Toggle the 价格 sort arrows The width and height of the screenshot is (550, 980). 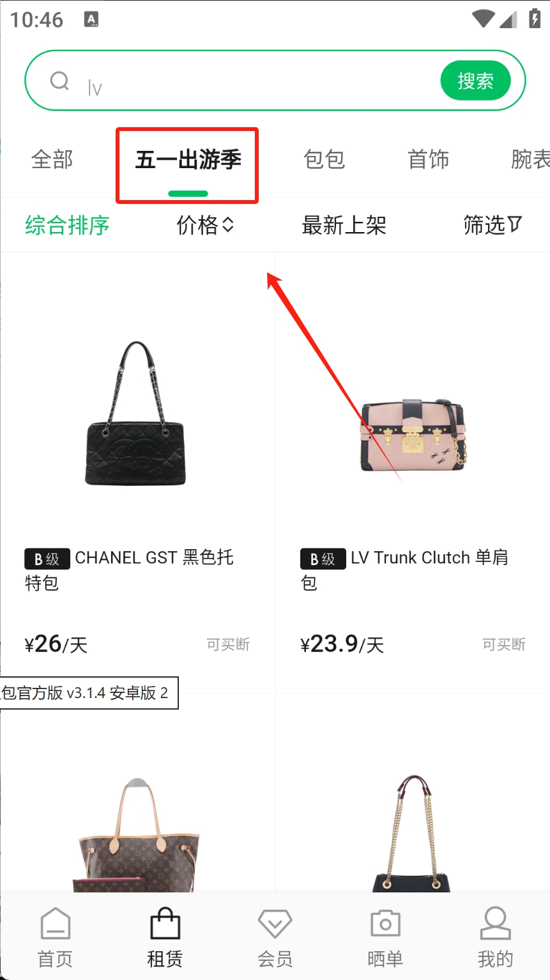[x=228, y=224]
